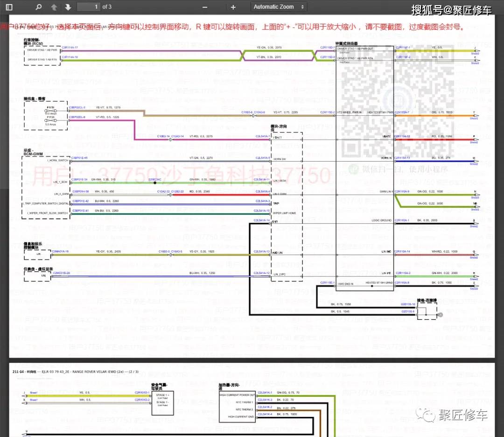Viewport: 504px width, 437px height.
Task: Click connector label C3R114A-17
Action: [x=70, y=48]
